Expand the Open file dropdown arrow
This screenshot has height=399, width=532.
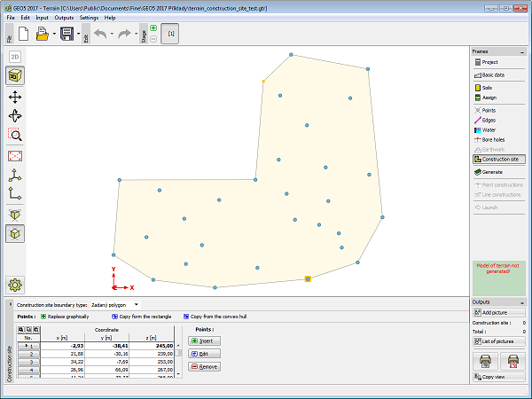click(x=55, y=35)
